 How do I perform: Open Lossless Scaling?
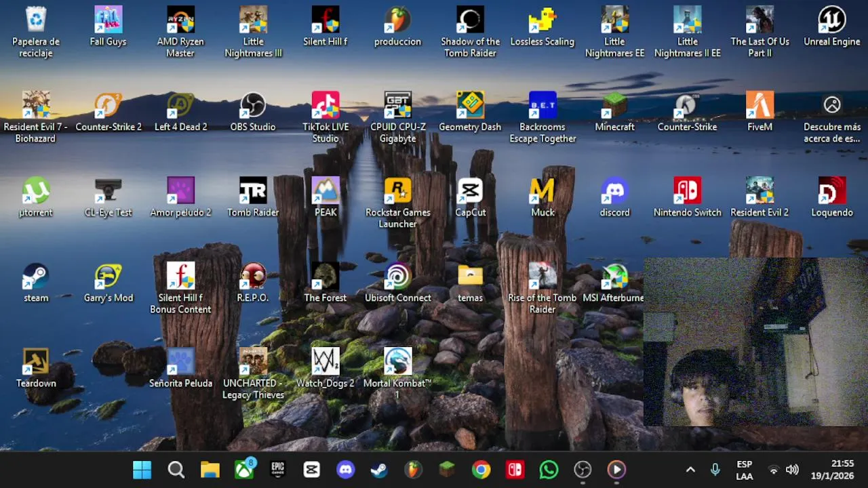click(x=542, y=26)
